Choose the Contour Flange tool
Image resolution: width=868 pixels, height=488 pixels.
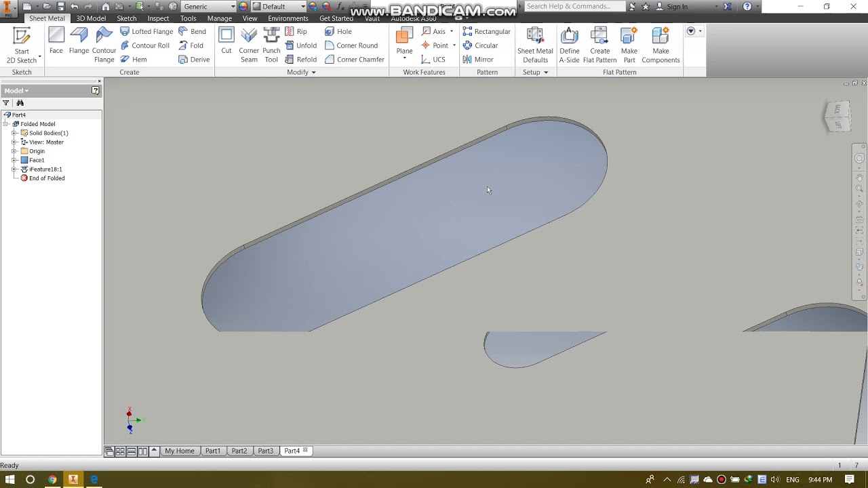104,45
